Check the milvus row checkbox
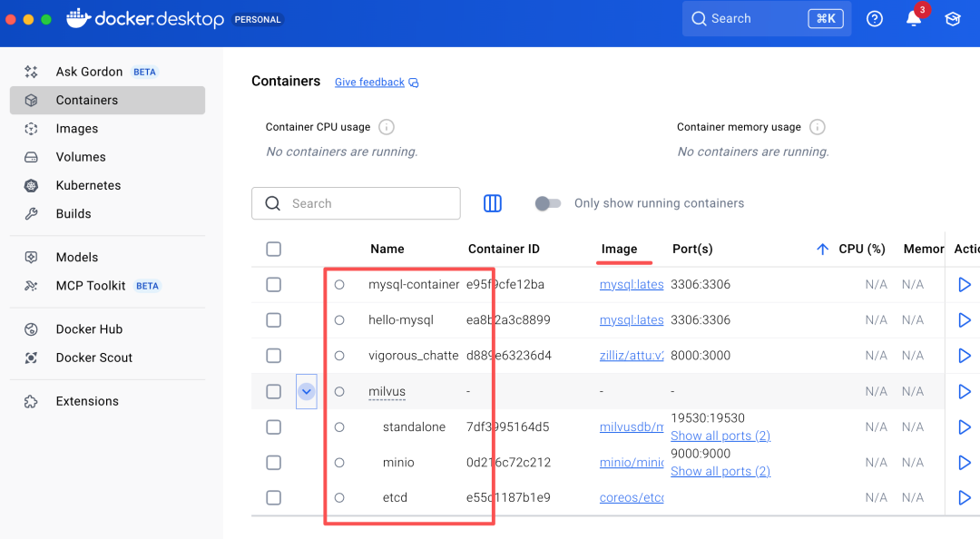The image size is (980, 539). pyautogui.click(x=274, y=391)
